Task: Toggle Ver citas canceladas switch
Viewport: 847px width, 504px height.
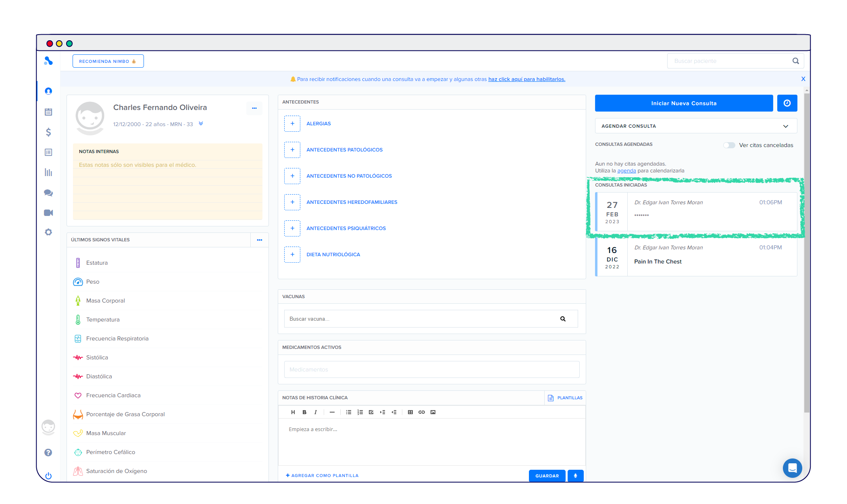Action: point(729,145)
